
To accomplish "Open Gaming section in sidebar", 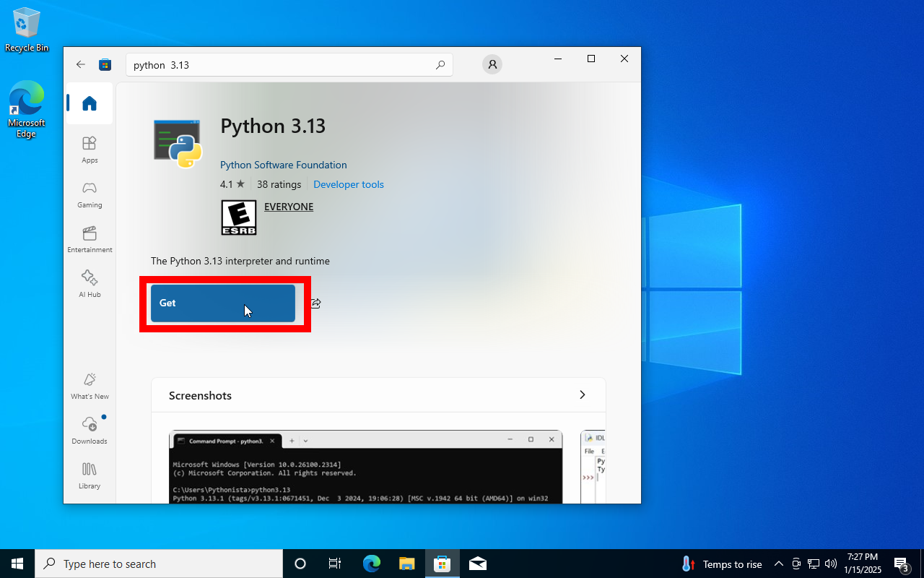I will tap(90, 194).
